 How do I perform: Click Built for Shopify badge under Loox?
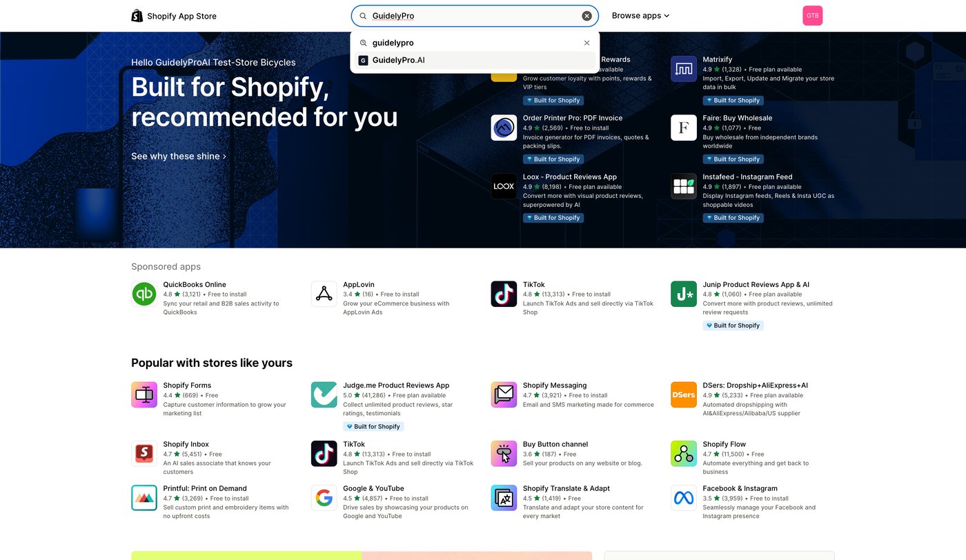[553, 218]
